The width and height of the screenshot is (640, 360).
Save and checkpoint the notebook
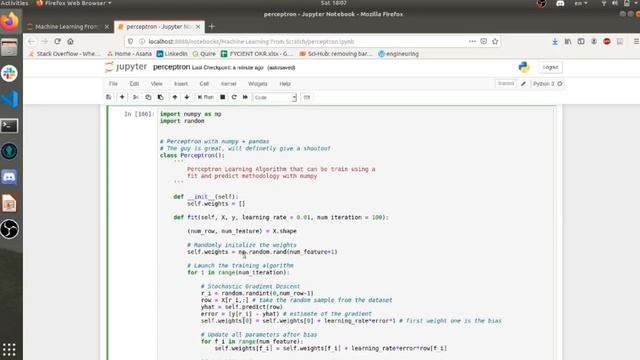[x=109, y=97]
